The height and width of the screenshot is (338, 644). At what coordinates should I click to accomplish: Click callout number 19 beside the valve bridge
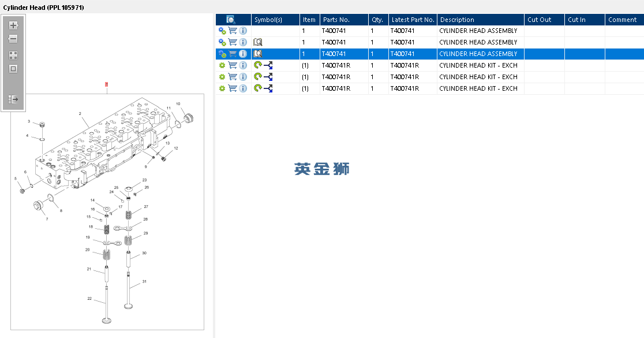88,237
